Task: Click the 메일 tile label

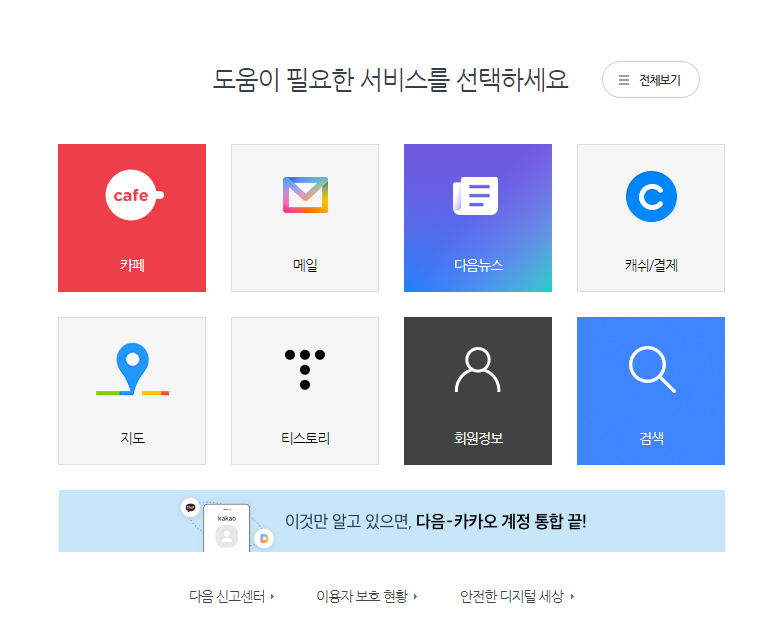Action: 305,265
